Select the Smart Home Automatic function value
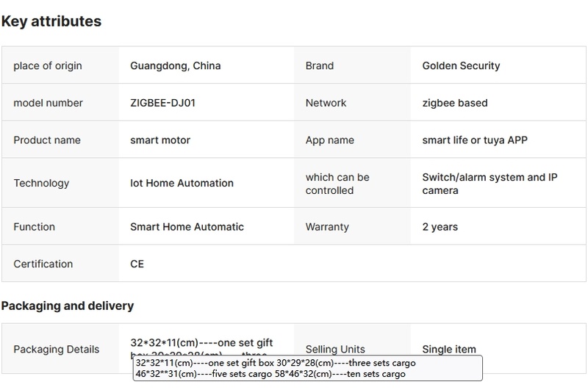Image resolution: width=588 pixels, height=390 pixels. pos(187,227)
